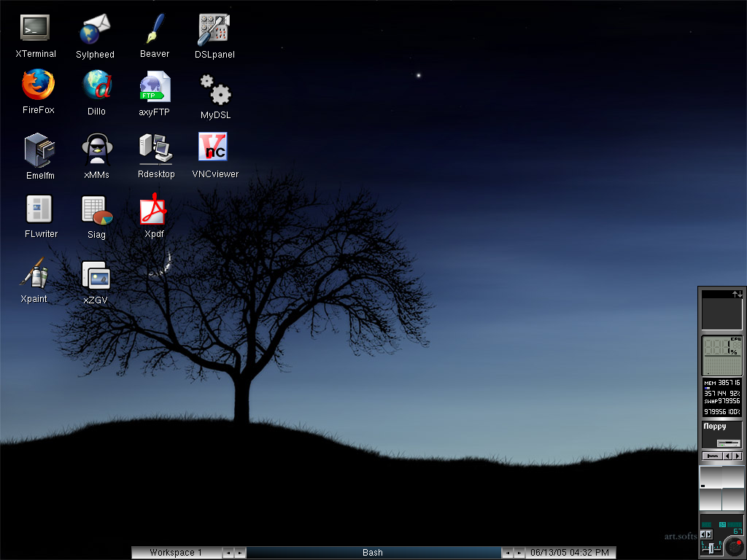Toggle the ST stereo indicator in mixer

tap(723, 524)
